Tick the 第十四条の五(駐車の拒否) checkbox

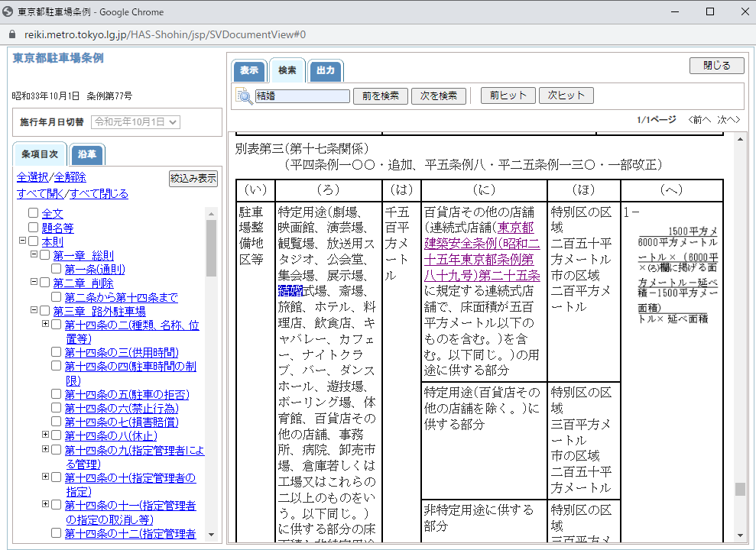57,394
